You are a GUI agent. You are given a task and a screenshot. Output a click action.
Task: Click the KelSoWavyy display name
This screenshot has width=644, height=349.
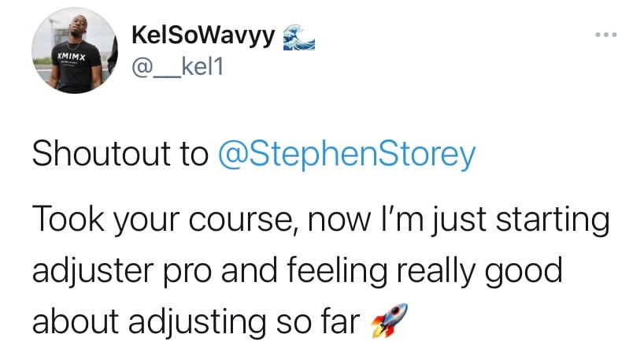coord(202,38)
